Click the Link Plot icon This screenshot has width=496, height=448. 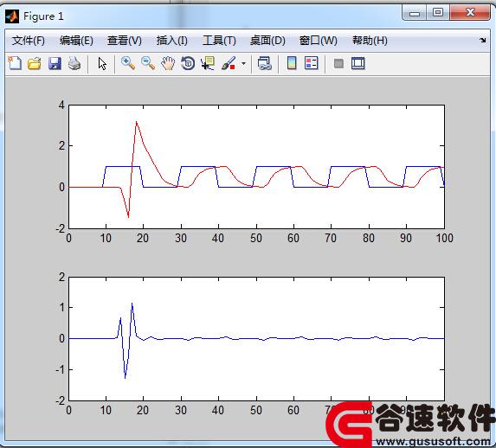coord(265,63)
